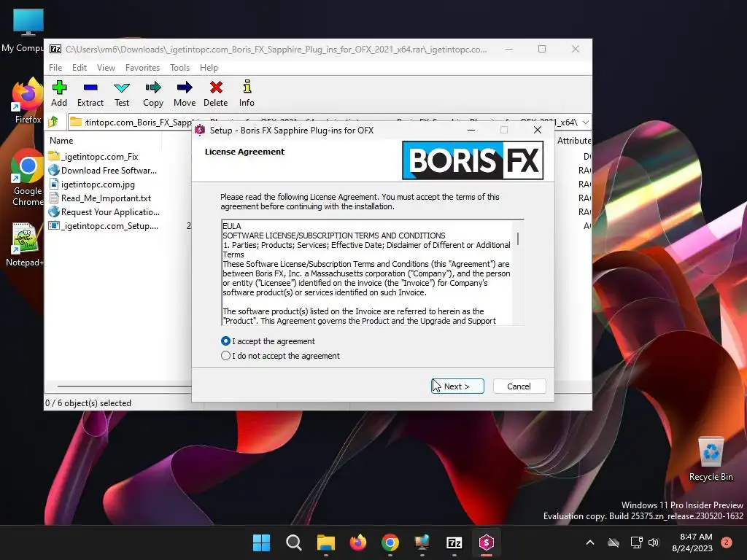Select 'Download Free Softwar...' file
This screenshot has width=747, height=560.
pyautogui.click(x=109, y=170)
